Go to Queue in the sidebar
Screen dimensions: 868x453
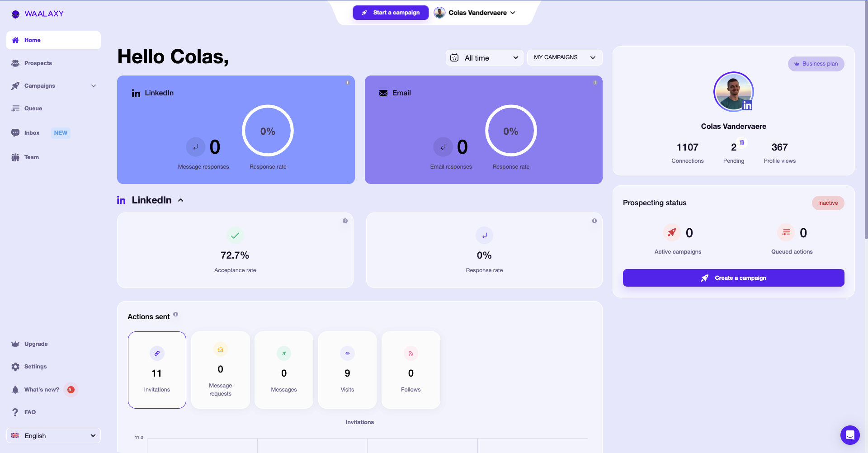33,109
